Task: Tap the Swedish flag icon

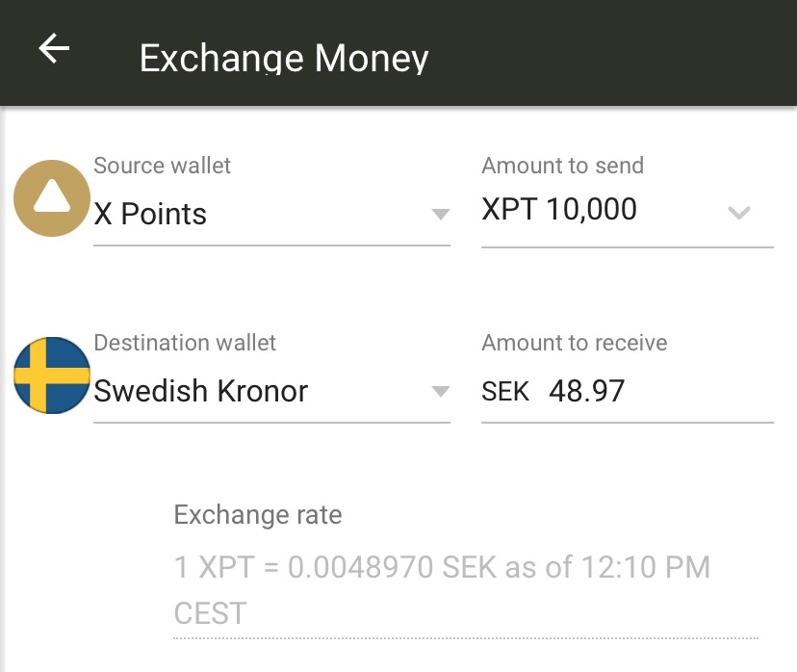Action: click(52, 375)
